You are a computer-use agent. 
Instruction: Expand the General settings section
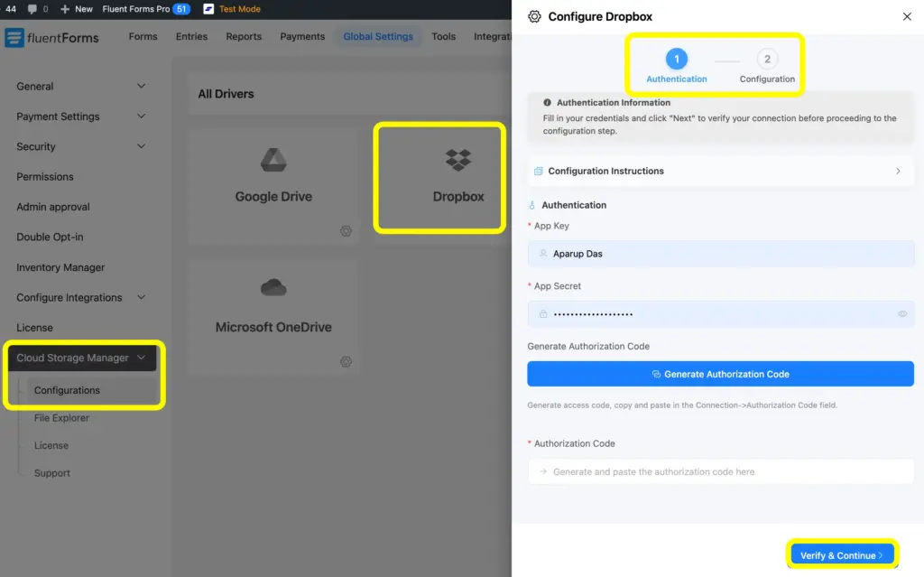[81, 86]
